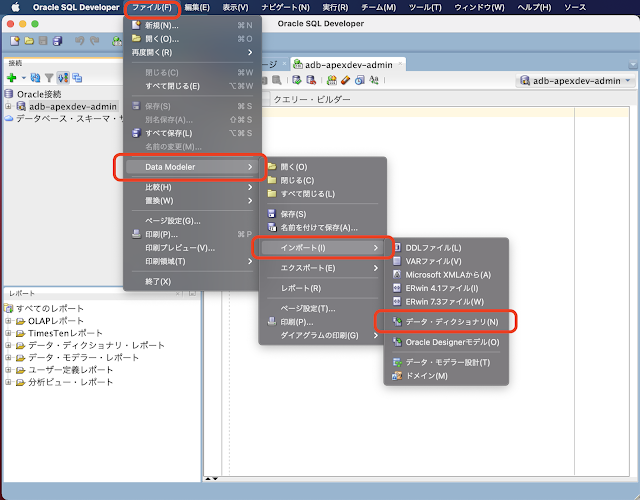
Task: Click the Open folder toolbar icon
Action: (x=29, y=40)
